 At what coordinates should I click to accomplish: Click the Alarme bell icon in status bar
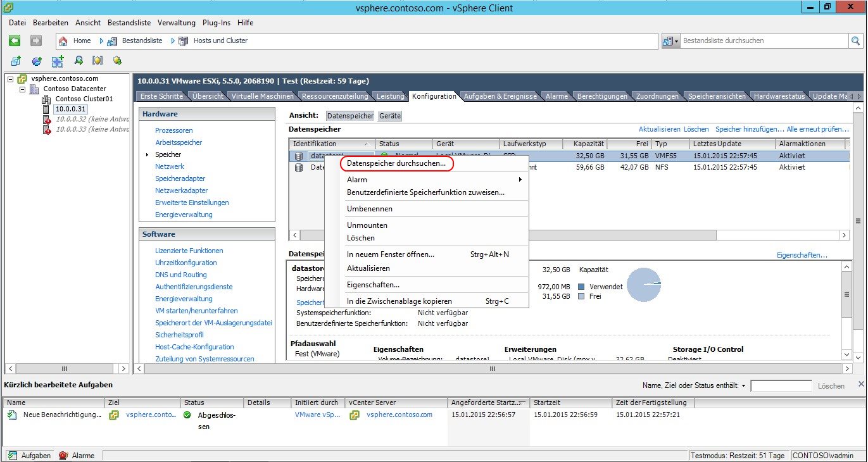click(63, 456)
